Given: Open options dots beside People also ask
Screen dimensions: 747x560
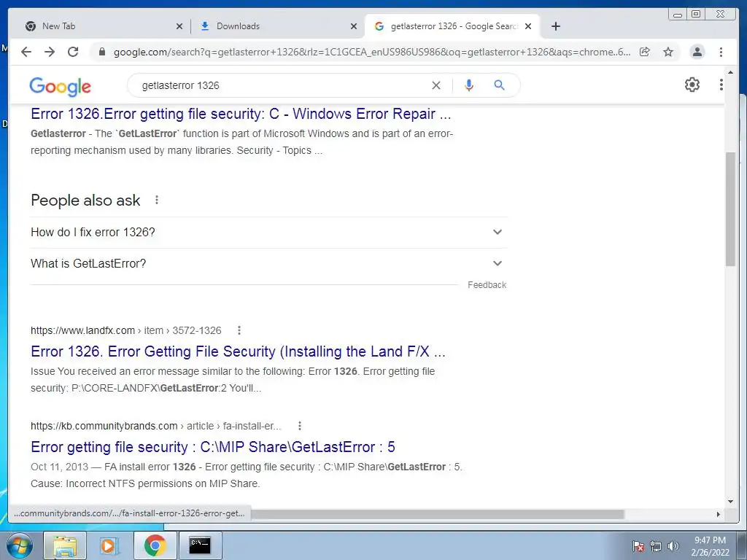Looking at the screenshot, I should (x=157, y=200).
